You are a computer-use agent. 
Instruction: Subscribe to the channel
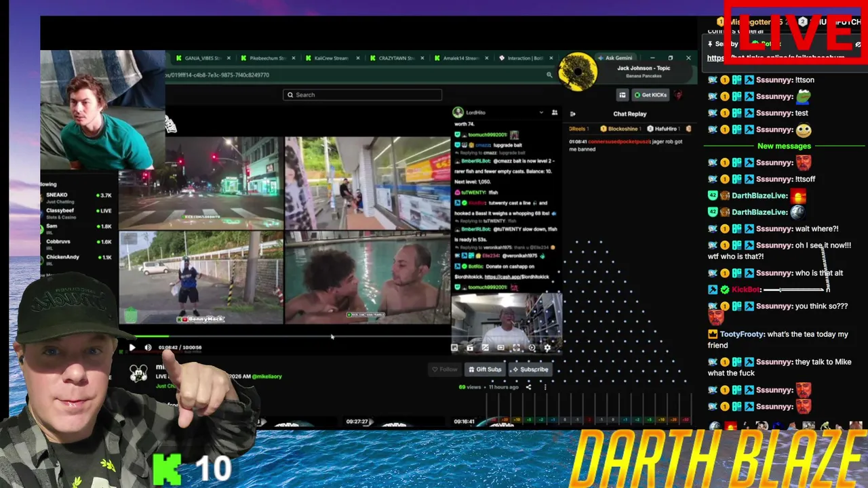tap(530, 369)
